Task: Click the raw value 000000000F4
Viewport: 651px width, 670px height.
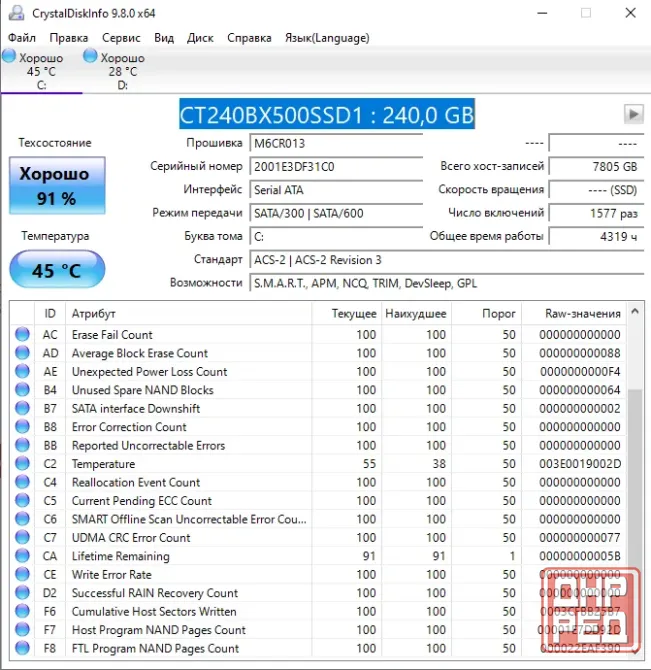Action: (580, 371)
